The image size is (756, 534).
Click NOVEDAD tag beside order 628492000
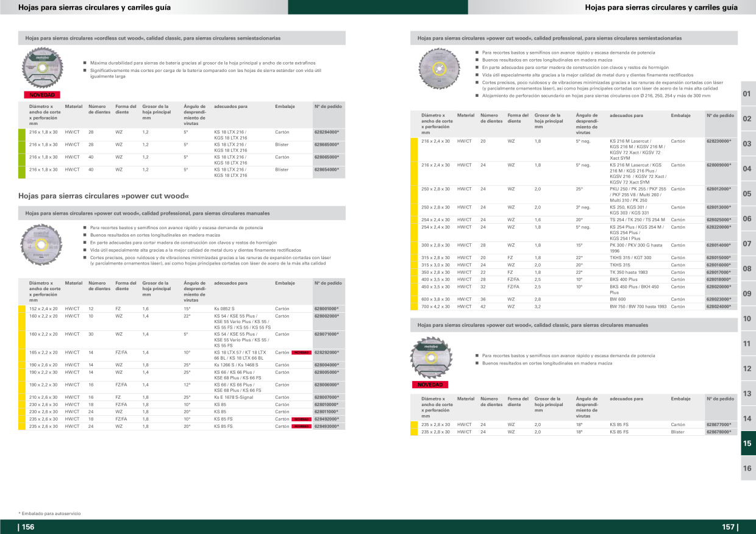pos(301,419)
